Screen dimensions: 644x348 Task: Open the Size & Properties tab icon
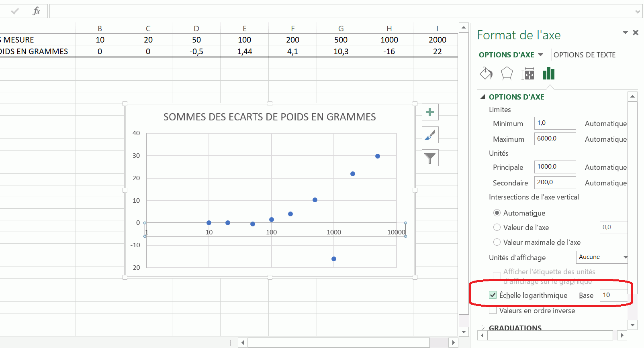[x=527, y=74]
